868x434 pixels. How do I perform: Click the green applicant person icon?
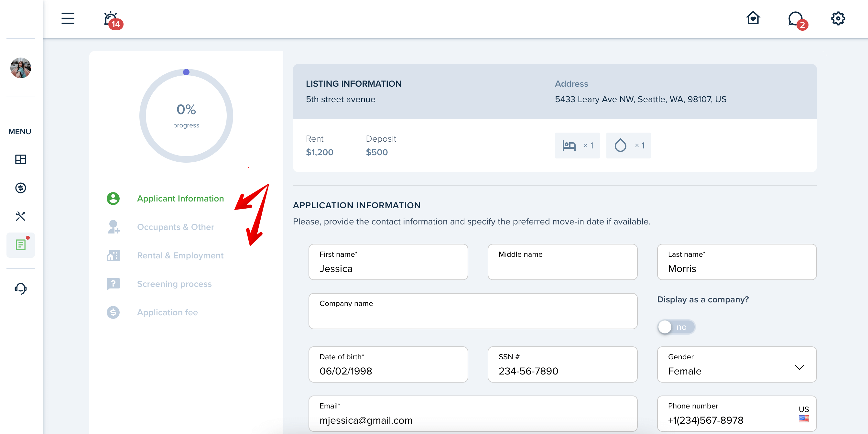[x=113, y=199]
